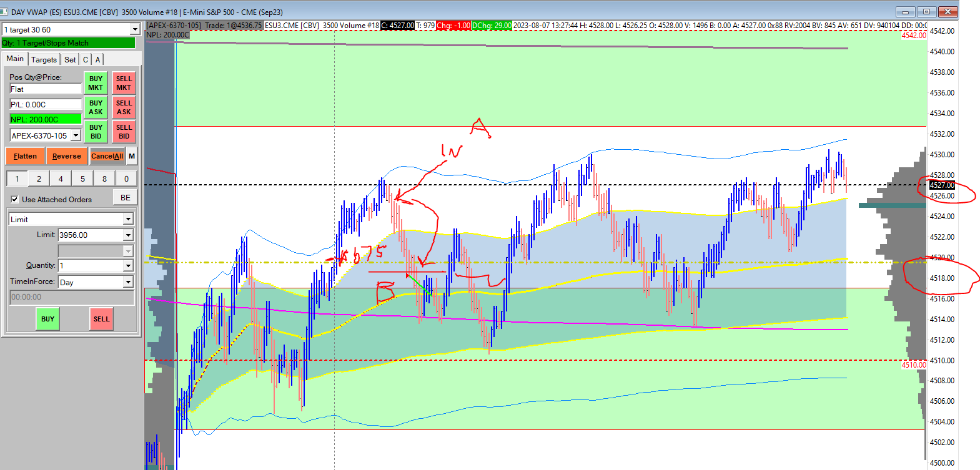Open the '1 target 30 60' trade configuration dropdown

[135, 29]
